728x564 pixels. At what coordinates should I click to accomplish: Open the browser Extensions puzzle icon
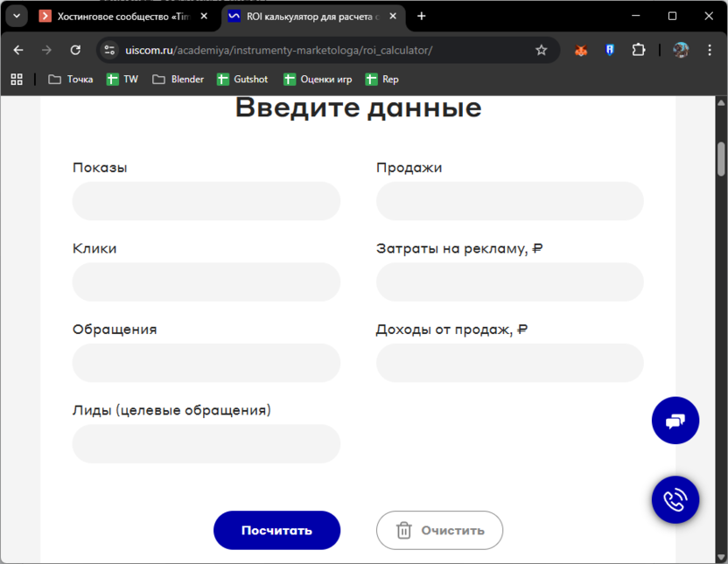[x=638, y=50]
